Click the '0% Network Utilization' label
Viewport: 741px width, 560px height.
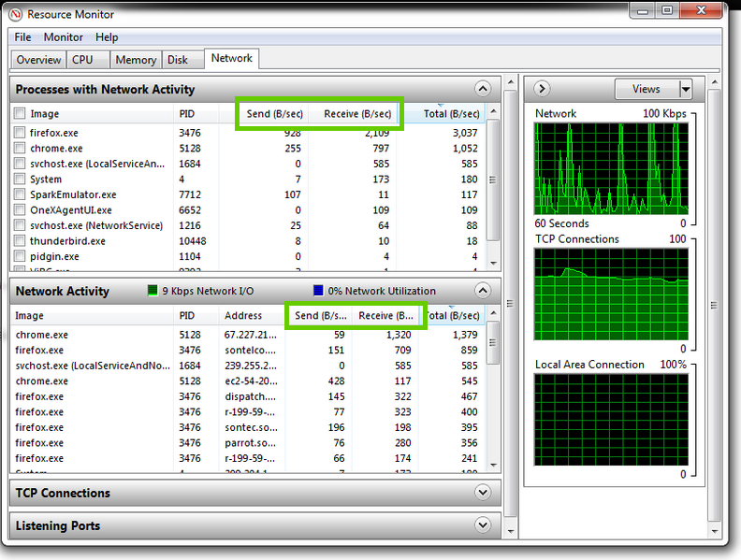pos(382,291)
